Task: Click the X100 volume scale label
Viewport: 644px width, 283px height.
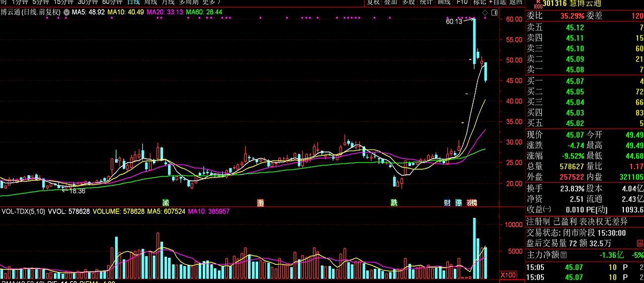Action: [509, 275]
